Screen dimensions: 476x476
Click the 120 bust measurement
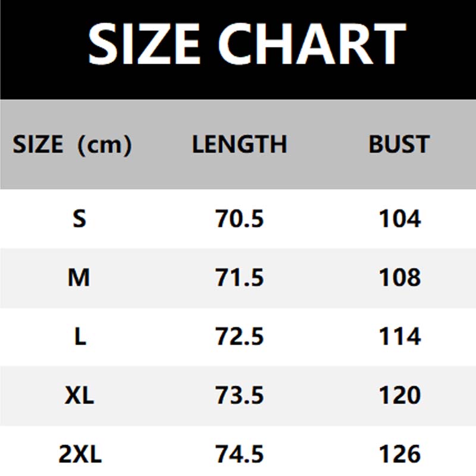click(x=399, y=396)
